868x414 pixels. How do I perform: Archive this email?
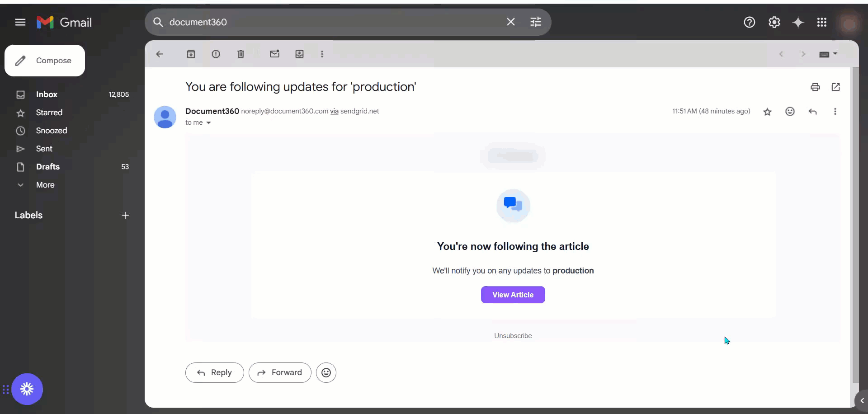point(191,54)
